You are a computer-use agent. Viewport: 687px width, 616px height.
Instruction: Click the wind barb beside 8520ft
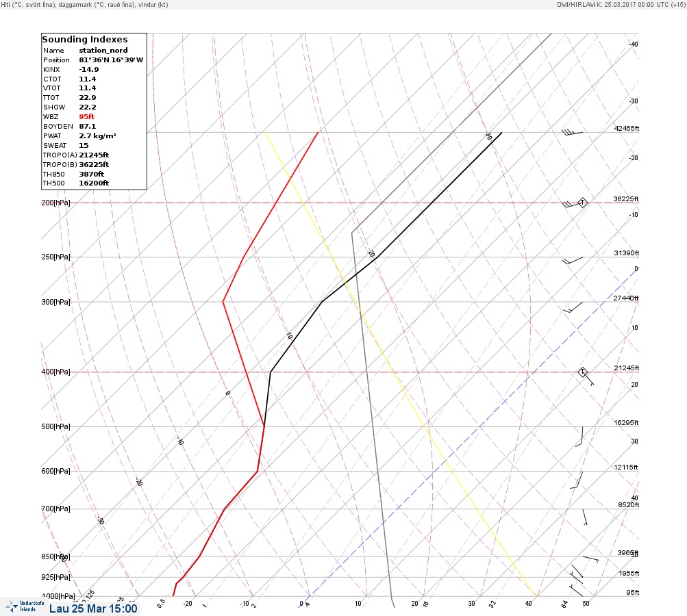(x=585, y=517)
